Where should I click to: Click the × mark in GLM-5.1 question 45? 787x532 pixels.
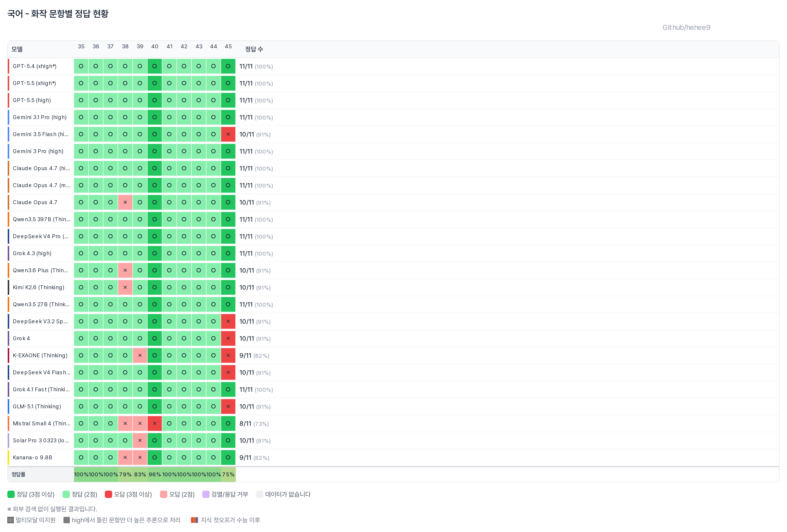(x=228, y=406)
